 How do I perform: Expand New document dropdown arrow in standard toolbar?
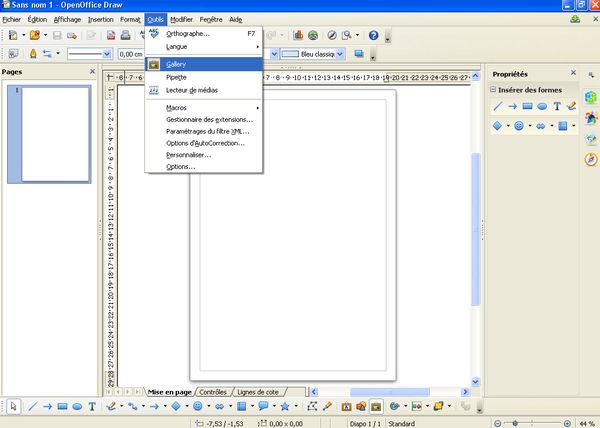(x=23, y=36)
